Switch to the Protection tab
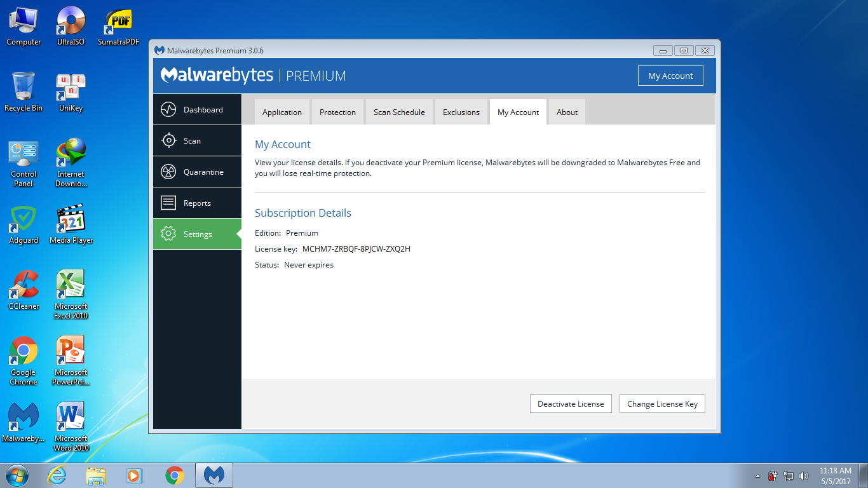 click(337, 112)
